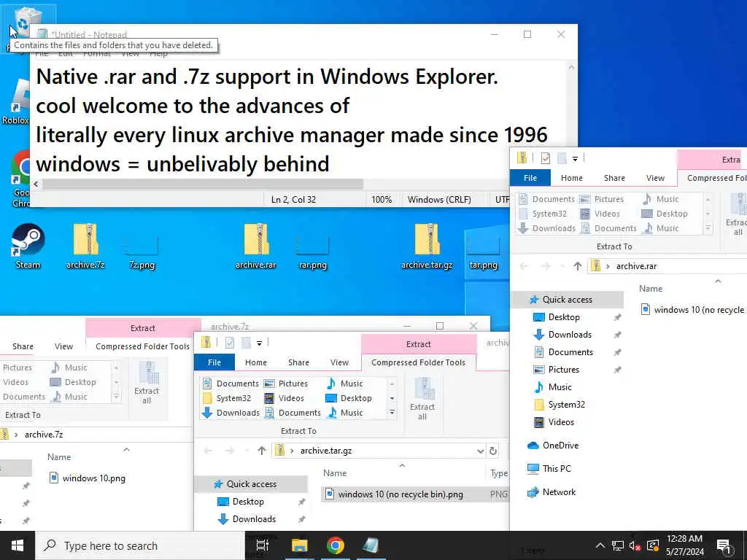747x560 pixels.
Task: Extract to Videos in archive.tar.gz ribbon
Action: pos(285,398)
